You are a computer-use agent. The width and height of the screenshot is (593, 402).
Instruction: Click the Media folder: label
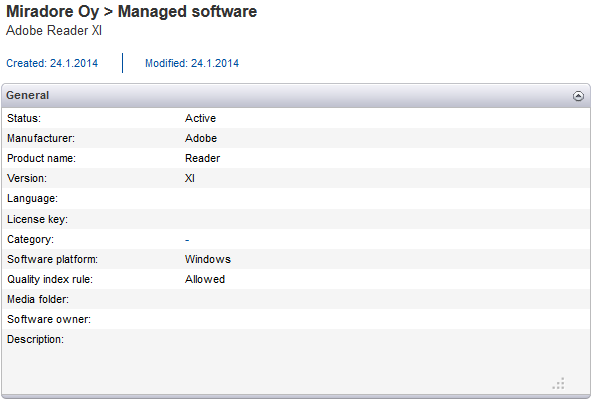click(38, 300)
